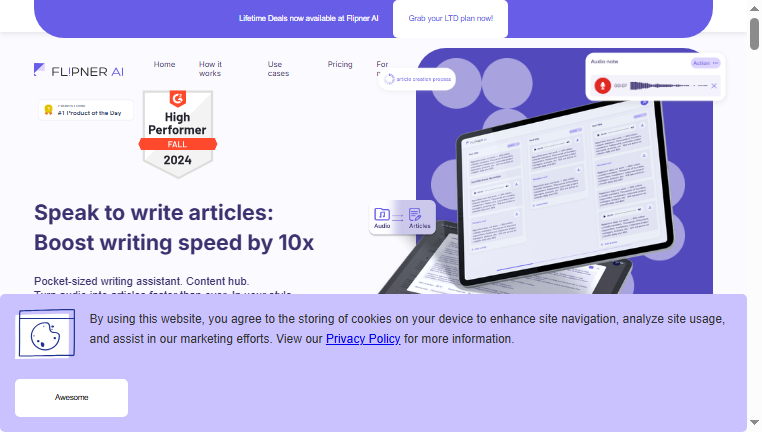The width and height of the screenshot is (762, 432).
Task: Click the Pocket-sized writing assistant text
Action: pyautogui.click(x=141, y=281)
